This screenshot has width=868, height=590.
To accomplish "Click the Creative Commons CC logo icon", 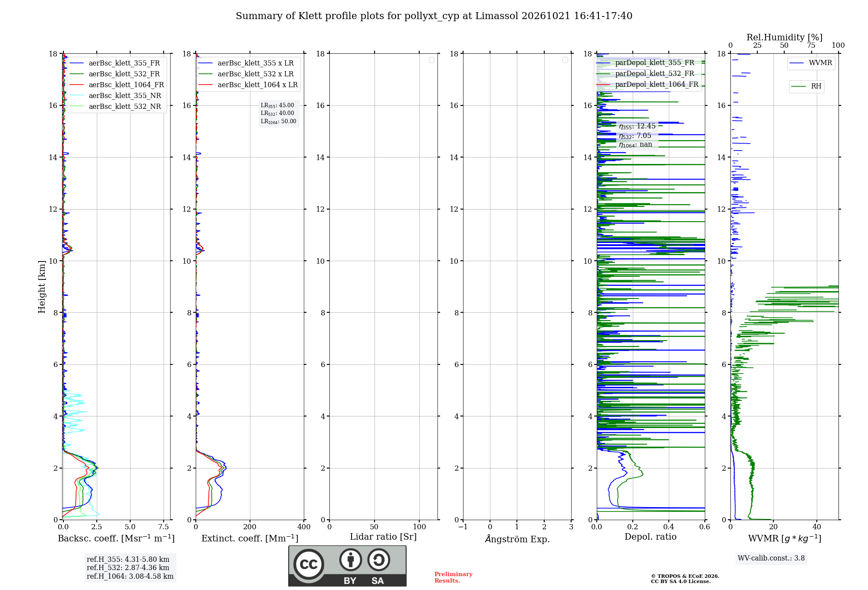I will [309, 564].
